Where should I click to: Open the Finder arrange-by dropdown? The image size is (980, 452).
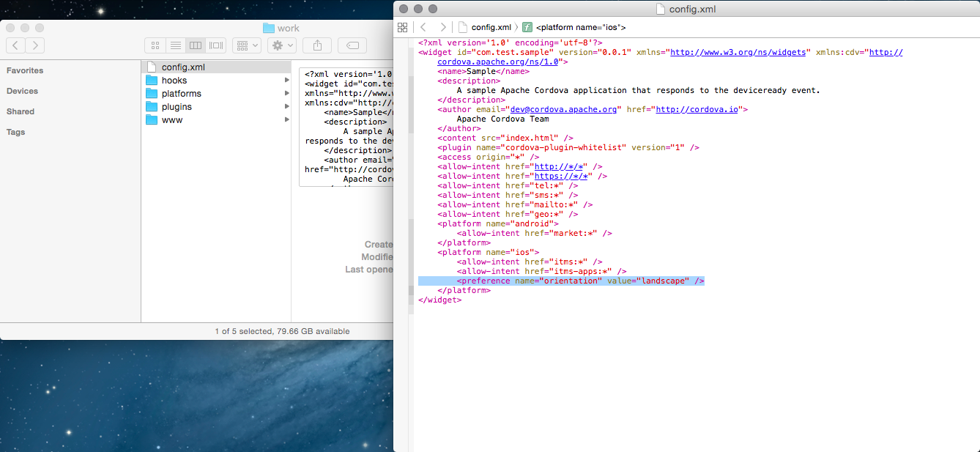(247, 45)
